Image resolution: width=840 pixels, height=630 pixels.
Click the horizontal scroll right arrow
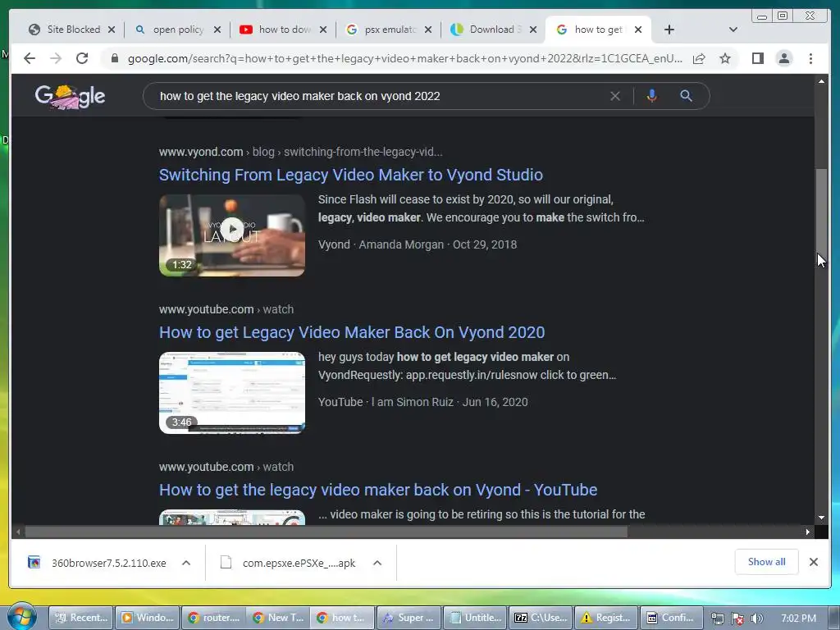[808, 532]
